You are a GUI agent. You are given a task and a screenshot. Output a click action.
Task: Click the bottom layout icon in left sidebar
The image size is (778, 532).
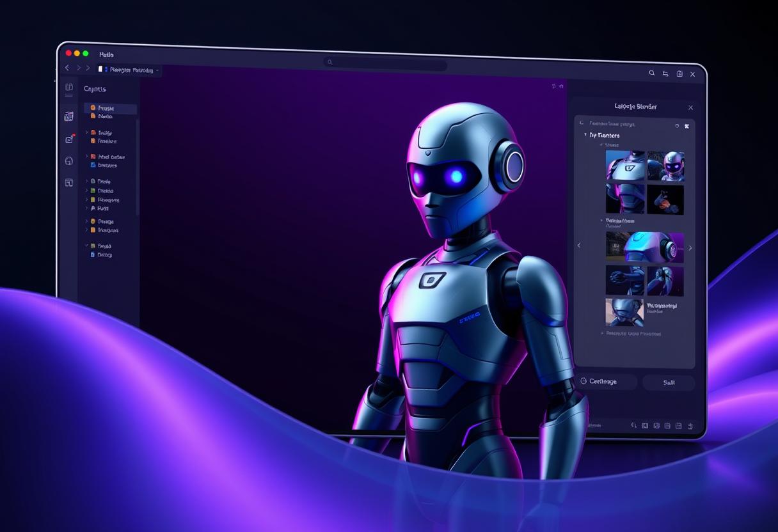[69, 183]
